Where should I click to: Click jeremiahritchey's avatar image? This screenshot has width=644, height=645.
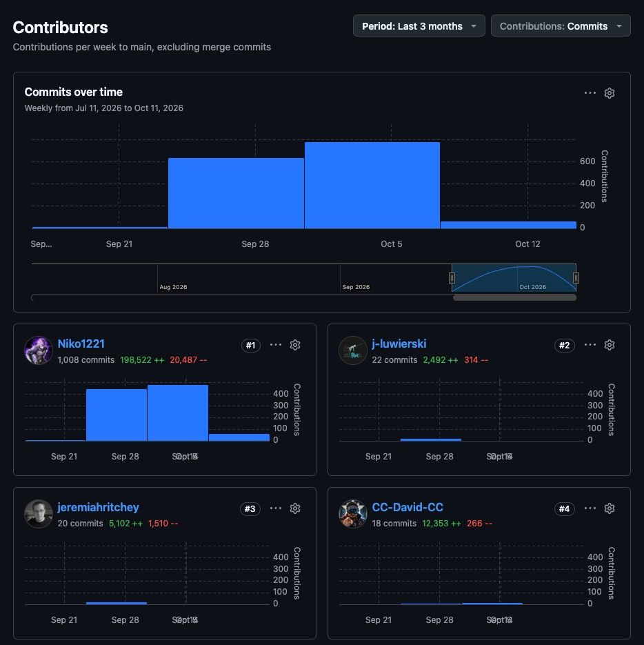pos(39,514)
